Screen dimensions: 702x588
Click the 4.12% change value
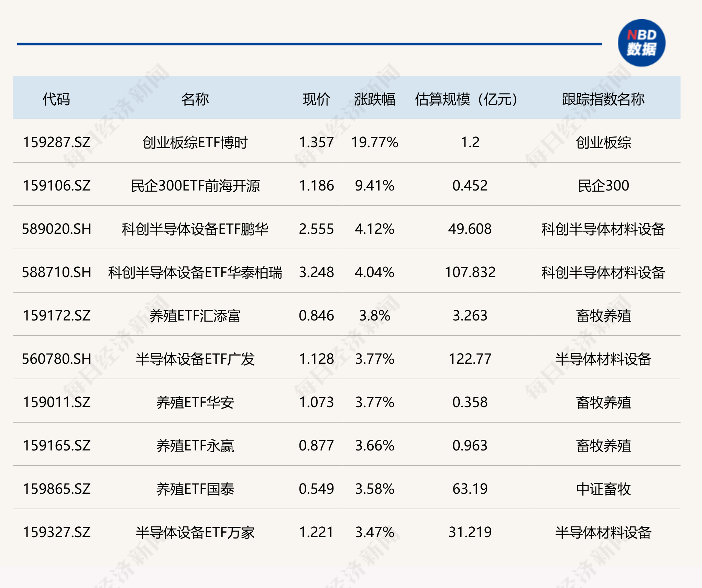coord(375,229)
